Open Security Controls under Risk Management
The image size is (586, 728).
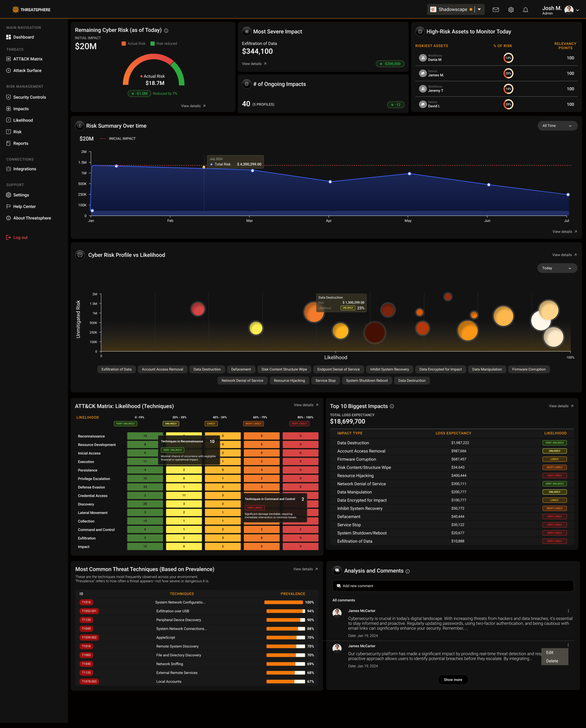pos(30,97)
